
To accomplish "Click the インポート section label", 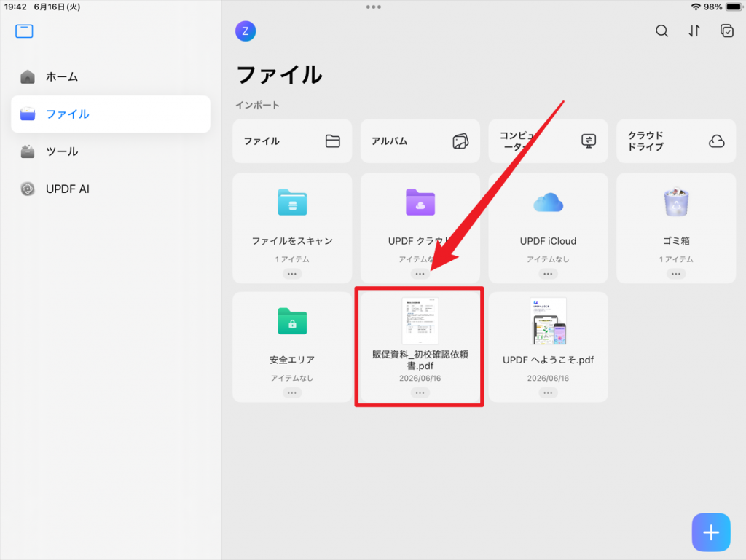I will [257, 105].
